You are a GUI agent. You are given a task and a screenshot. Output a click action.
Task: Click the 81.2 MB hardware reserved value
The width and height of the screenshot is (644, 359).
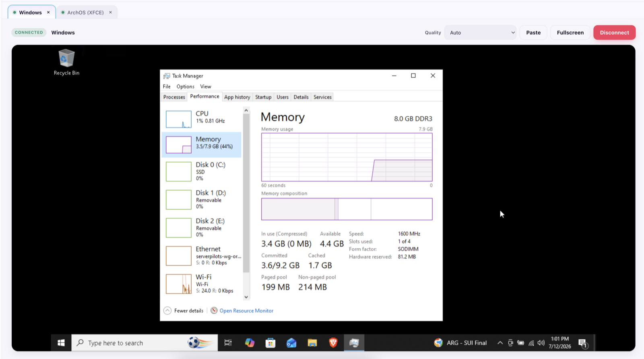tap(407, 257)
